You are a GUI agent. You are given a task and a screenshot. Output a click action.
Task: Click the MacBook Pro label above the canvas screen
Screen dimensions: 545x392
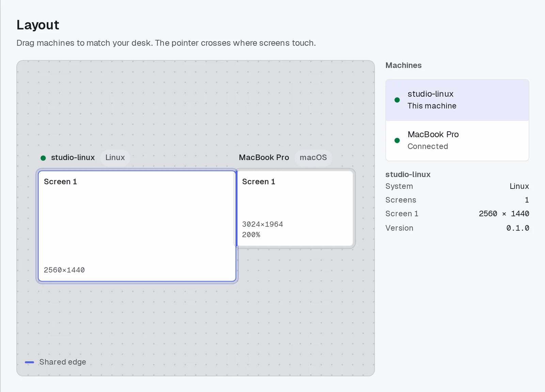264,158
